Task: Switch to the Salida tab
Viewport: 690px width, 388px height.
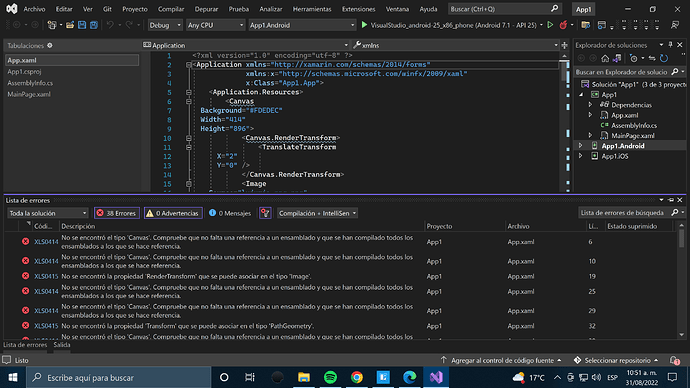Action: pos(62,345)
